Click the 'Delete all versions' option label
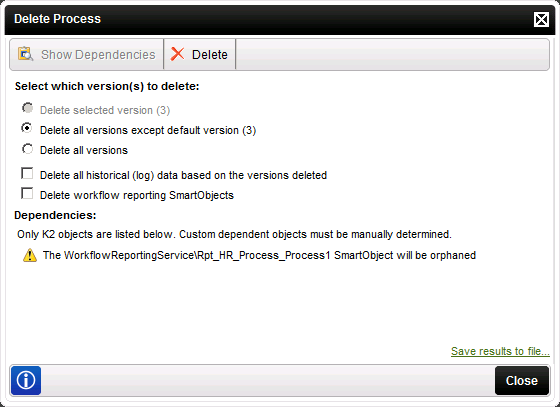The height and width of the screenshot is (407, 560). (84, 150)
